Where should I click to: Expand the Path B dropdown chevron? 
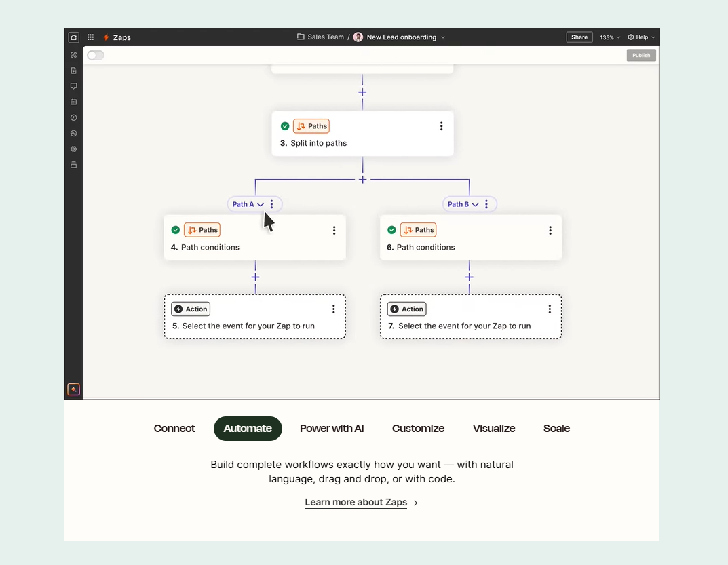pyautogui.click(x=474, y=203)
